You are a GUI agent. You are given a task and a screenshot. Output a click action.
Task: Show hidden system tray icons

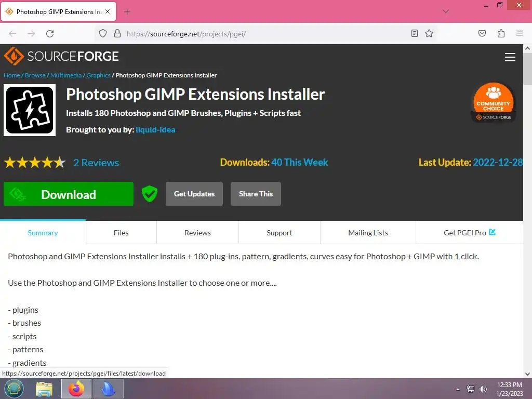(x=458, y=389)
